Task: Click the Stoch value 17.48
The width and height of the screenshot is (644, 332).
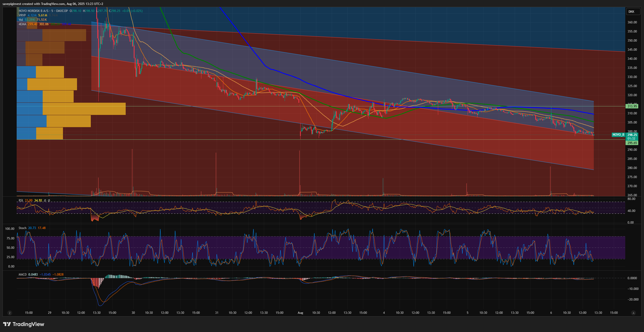Action: [x=42, y=228]
